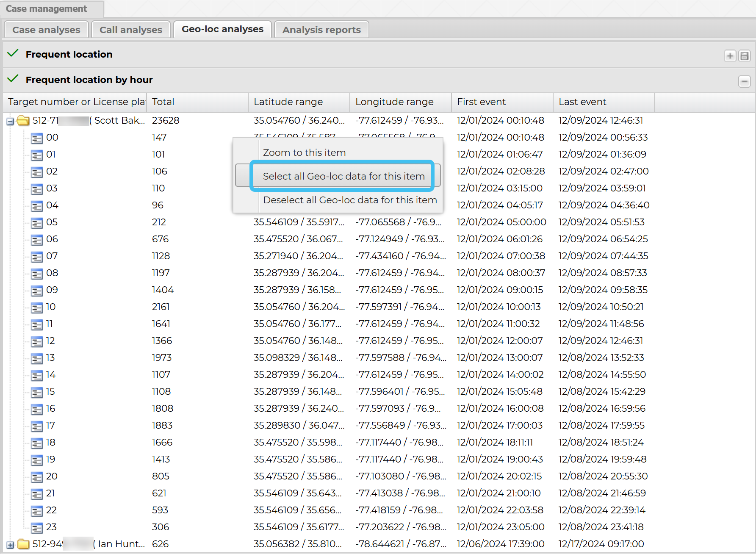Click the Scott Bak... folder icon
Screen dimensions: 756x554
pyautogui.click(x=23, y=121)
